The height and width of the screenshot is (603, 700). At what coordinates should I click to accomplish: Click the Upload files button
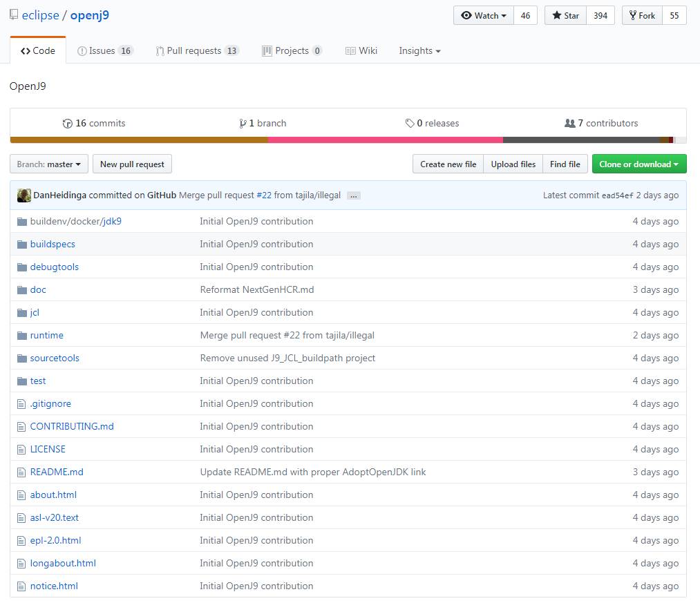[x=513, y=164]
